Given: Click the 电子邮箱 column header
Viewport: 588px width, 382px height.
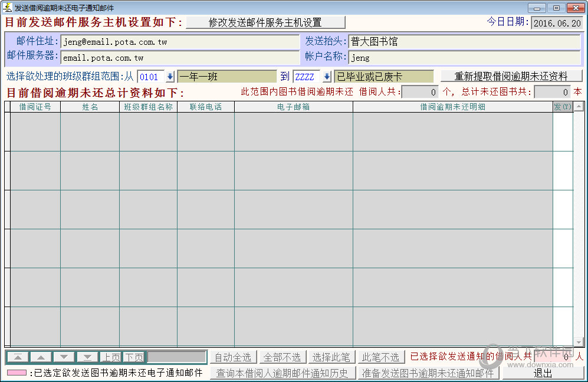Looking at the screenshot, I should coord(294,107).
